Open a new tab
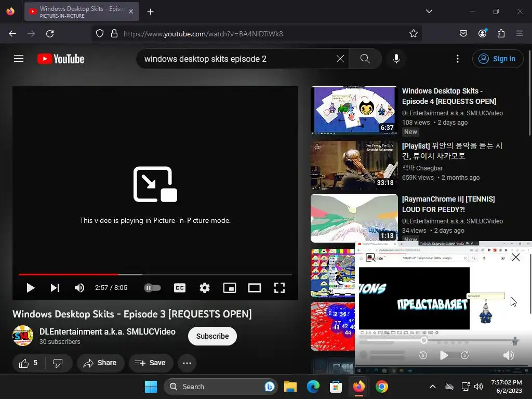532x399 pixels. tap(150, 12)
